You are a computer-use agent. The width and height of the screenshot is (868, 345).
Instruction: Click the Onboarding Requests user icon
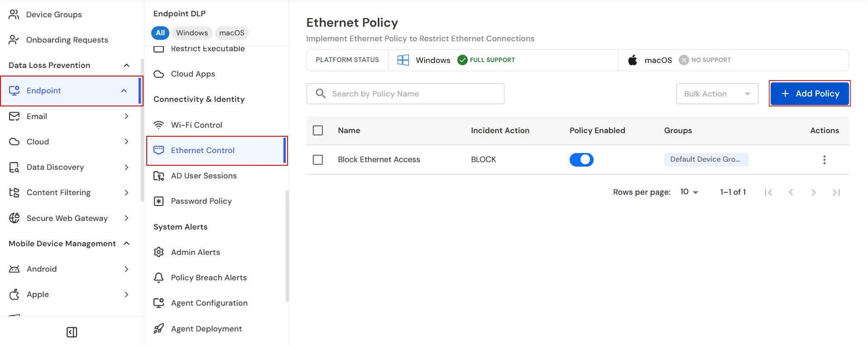click(14, 40)
